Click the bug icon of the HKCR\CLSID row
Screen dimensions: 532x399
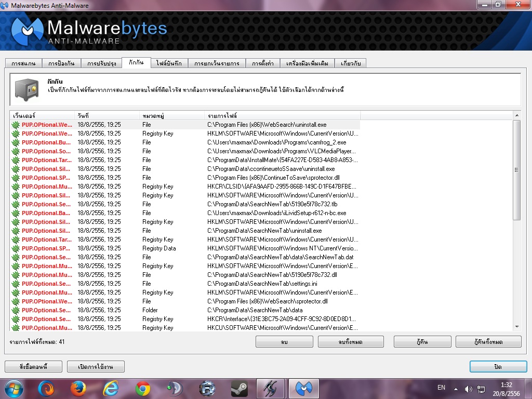click(x=15, y=187)
